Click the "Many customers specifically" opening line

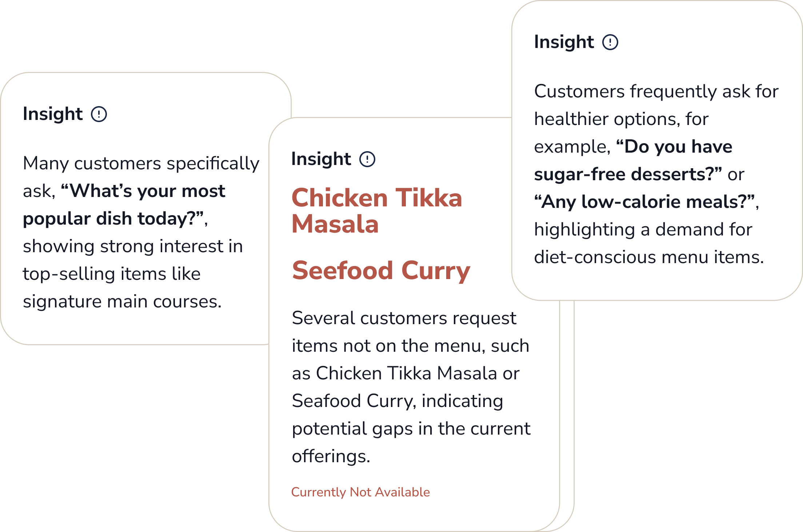pyautogui.click(x=141, y=164)
